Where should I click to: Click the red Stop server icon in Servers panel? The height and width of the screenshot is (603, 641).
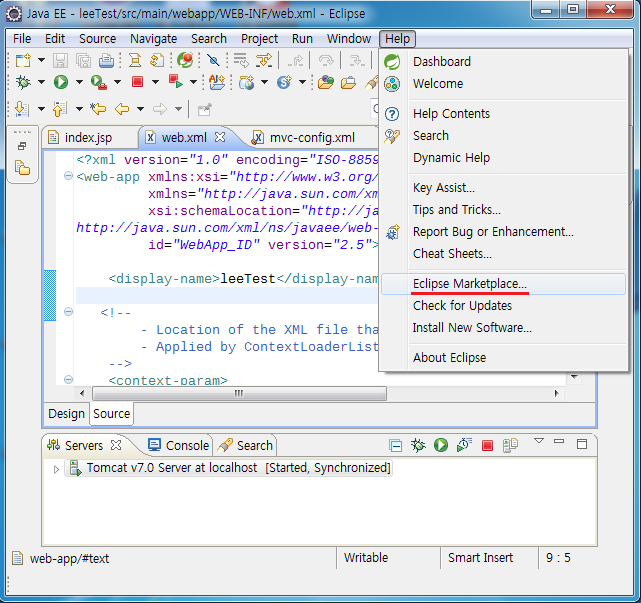(487, 445)
